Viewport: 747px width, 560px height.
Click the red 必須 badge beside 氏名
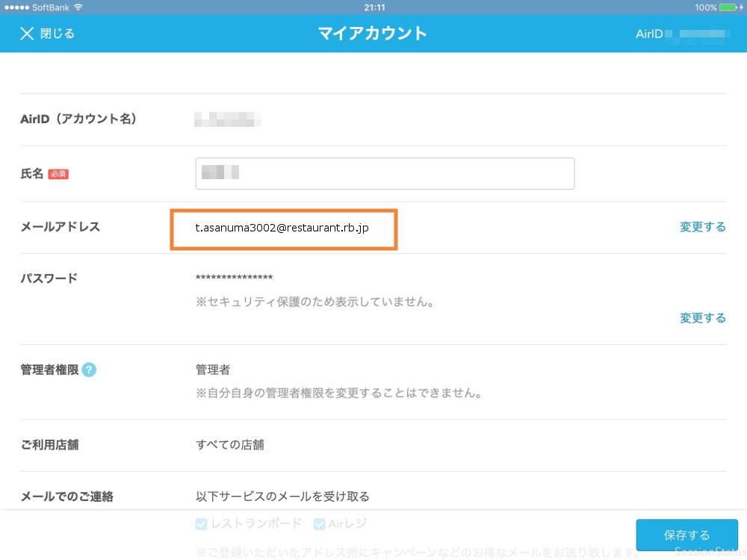tap(58, 174)
